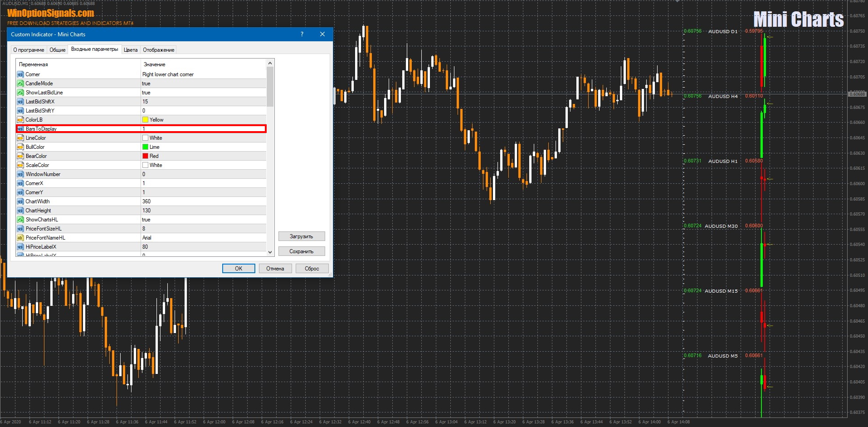Click the BullColor parameter icon
This screenshot has width=868, height=427.
pyautogui.click(x=20, y=147)
